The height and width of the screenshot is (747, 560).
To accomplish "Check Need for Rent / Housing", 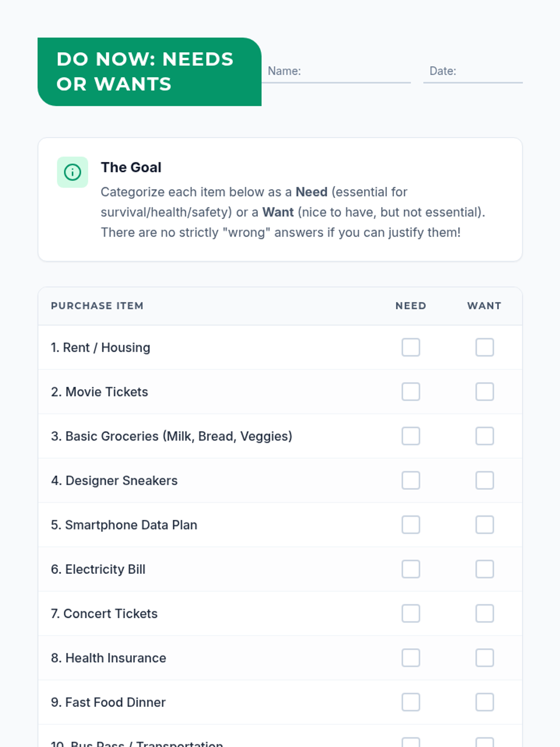I will click(x=411, y=347).
